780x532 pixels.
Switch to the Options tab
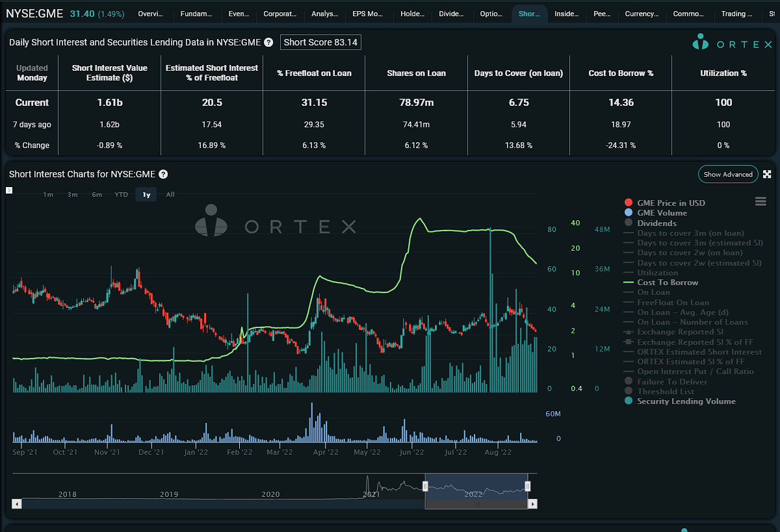click(x=492, y=13)
